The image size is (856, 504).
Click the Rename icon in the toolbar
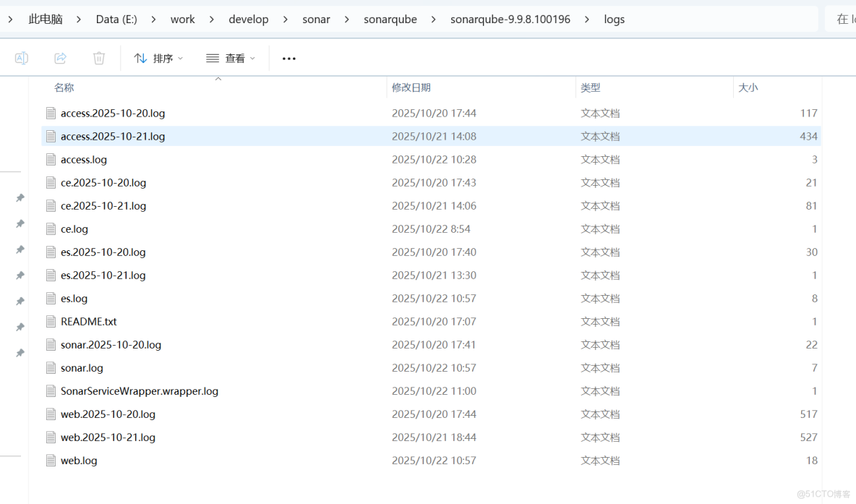pos(21,58)
